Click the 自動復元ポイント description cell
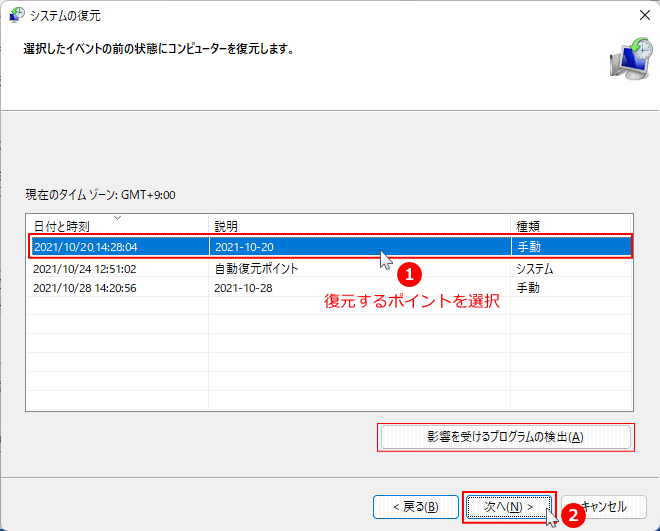Screen dimensions: 660x531 tap(256, 268)
